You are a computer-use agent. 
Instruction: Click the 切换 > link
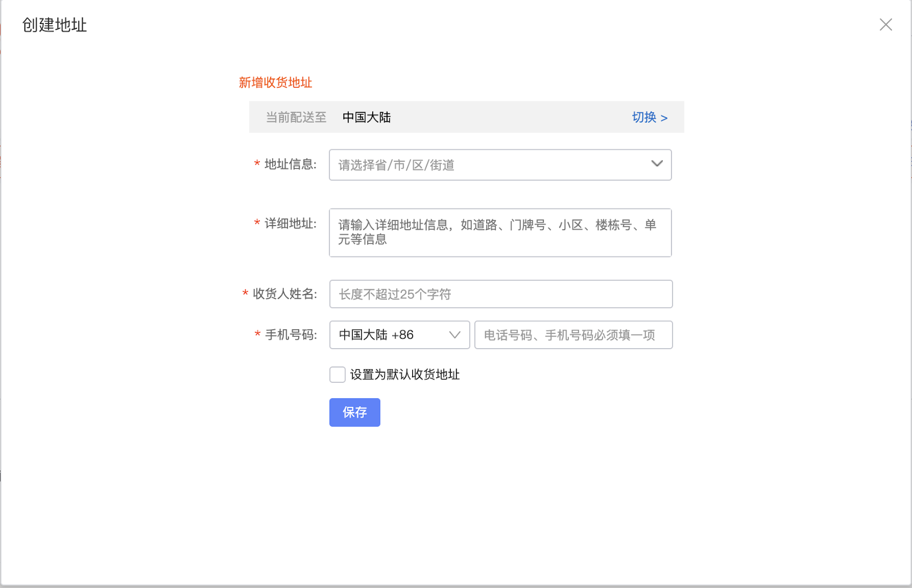click(x=649, y=117)
